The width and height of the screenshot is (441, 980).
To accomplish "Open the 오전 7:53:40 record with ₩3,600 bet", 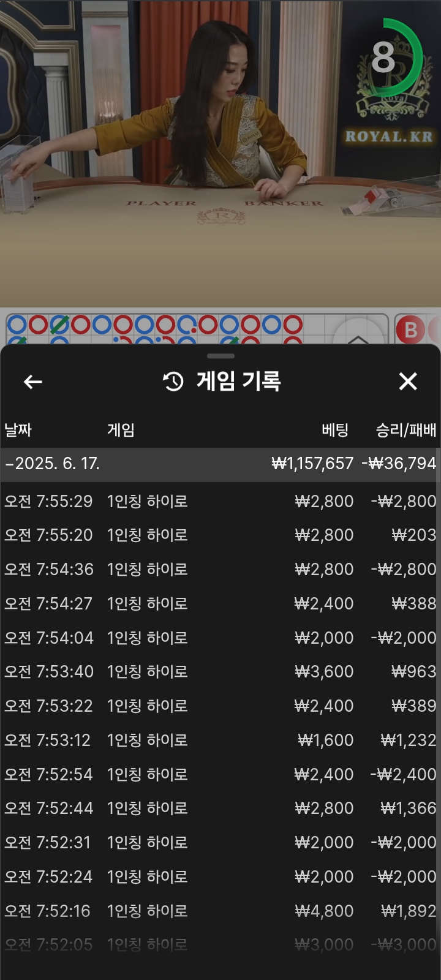I will click(x=221, y=672).
